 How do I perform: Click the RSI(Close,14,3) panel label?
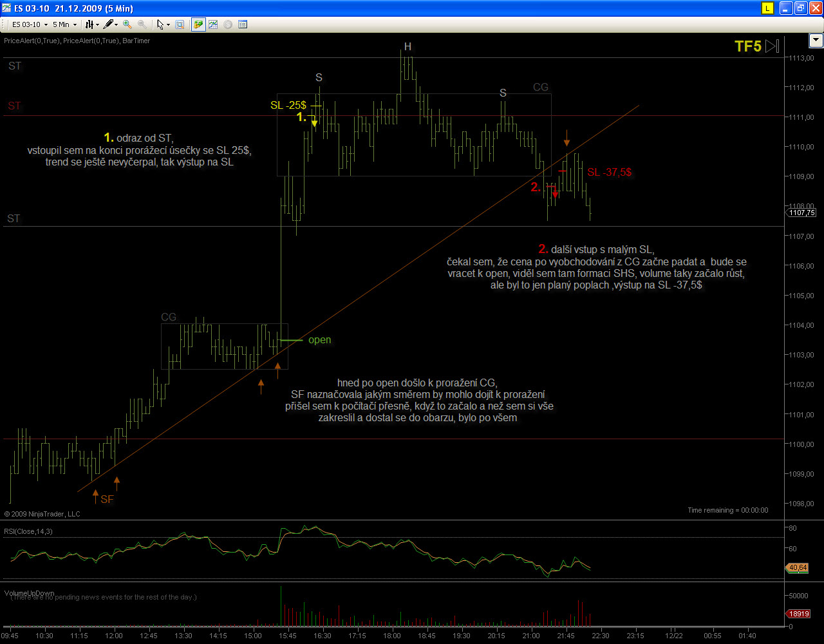click(x=28, y=531)
